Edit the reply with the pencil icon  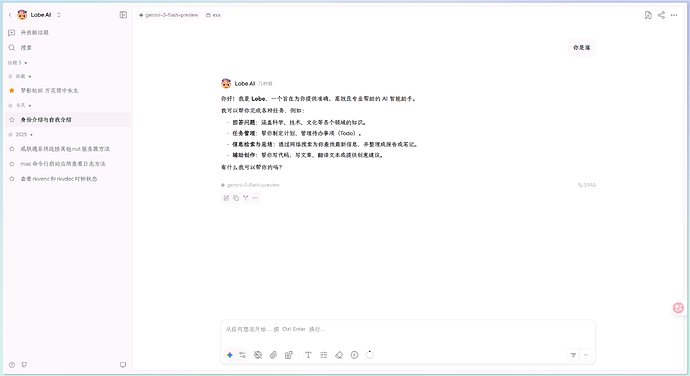click(226, 198)
